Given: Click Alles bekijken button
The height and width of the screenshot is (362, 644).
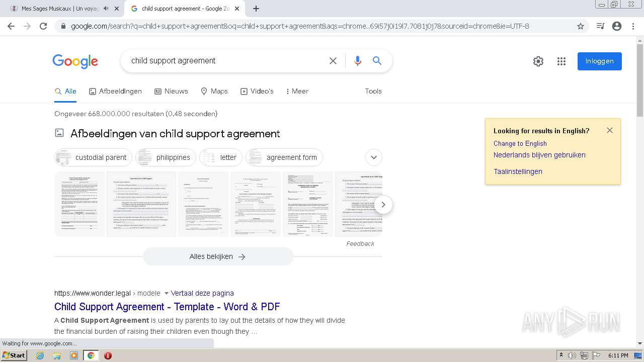Looking at the screenshot, I should pyautogui.click(x=218, y=256).
